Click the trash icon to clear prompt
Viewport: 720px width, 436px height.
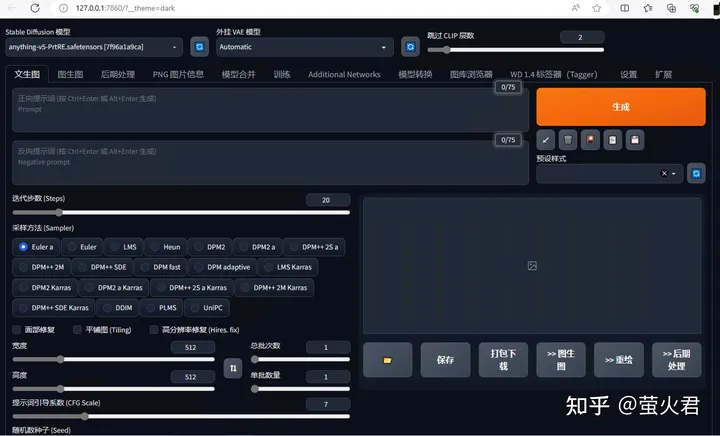[568, 140]
